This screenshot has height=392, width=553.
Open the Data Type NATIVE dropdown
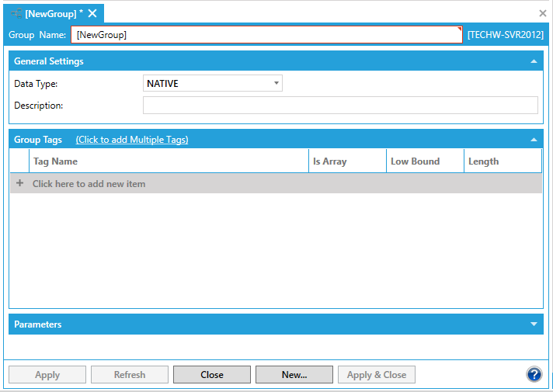213,84
